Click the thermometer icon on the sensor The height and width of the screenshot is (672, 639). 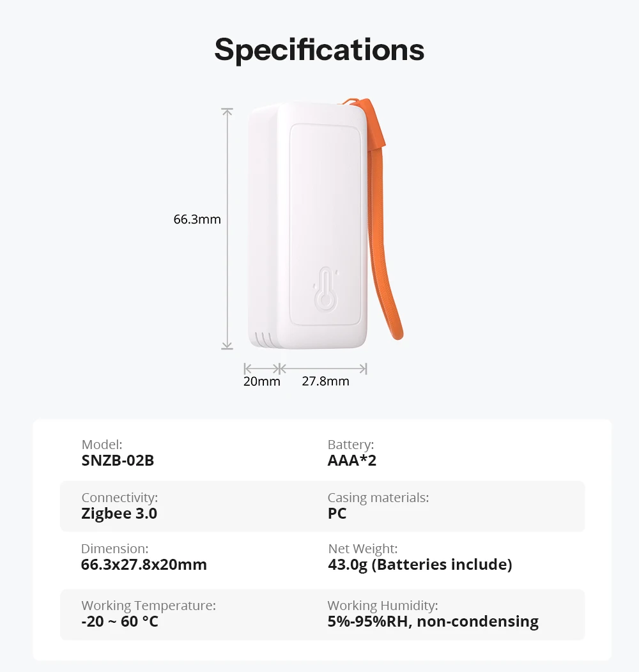[326, 288]
